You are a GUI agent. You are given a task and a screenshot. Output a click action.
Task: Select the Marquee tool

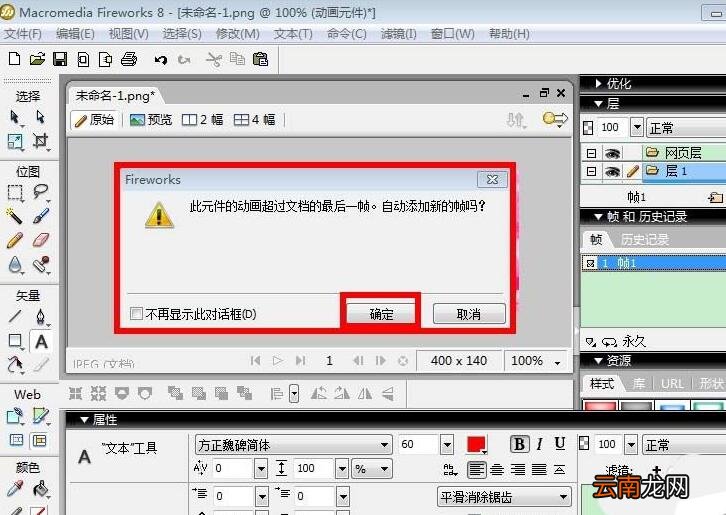(15, 192)
